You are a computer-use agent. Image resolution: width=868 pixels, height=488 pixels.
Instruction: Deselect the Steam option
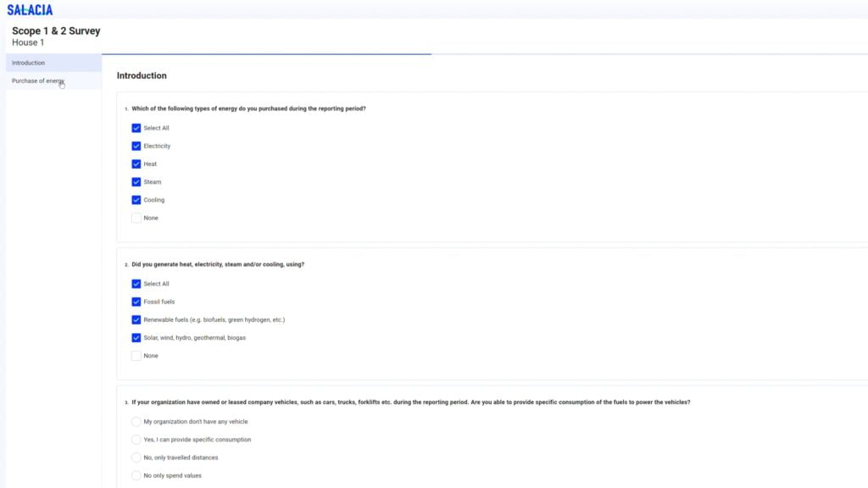point(136,182)
